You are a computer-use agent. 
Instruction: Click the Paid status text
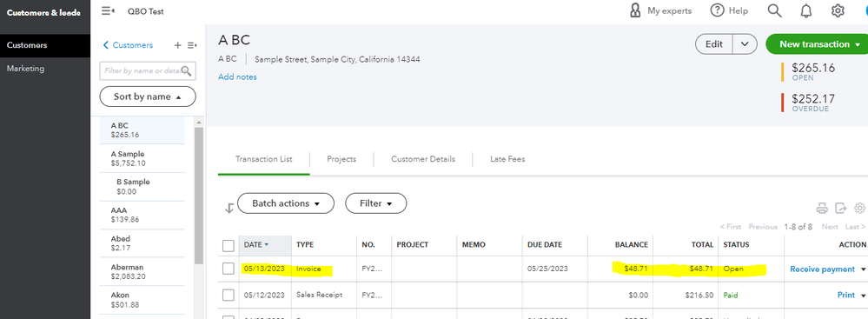pyautogui.click(x=731, y=296)
